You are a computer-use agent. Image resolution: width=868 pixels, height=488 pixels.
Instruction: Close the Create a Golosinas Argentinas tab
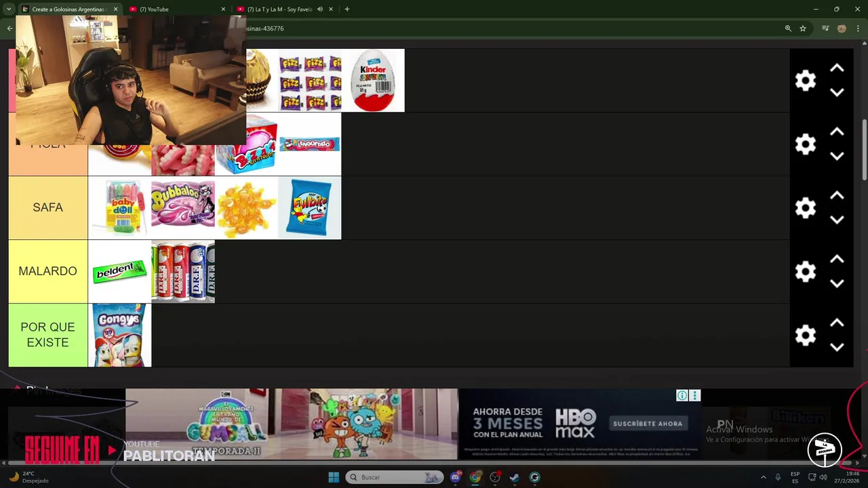pos(115,9)
